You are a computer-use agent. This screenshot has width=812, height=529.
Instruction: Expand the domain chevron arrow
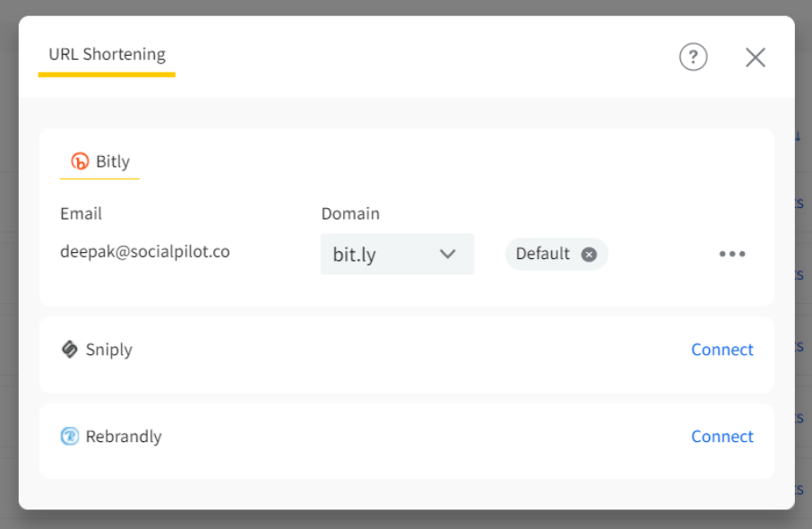pyautogui.click(x=447, y=254)
